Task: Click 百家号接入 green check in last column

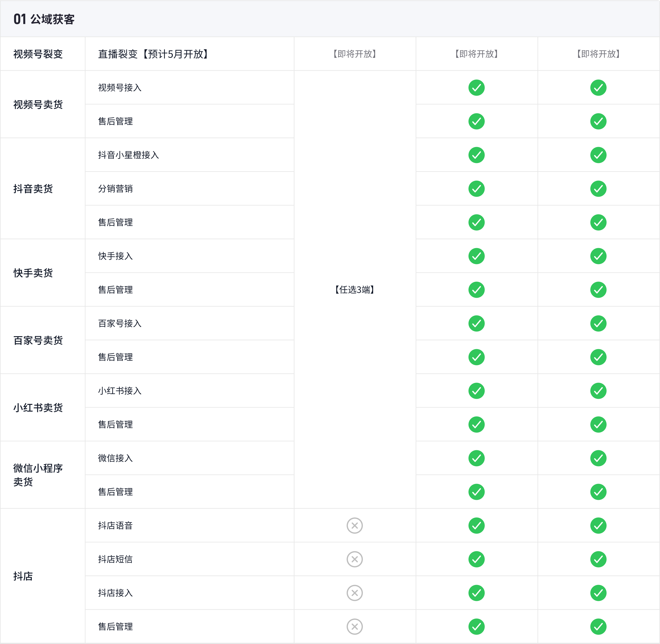Action: coord(598,323)
